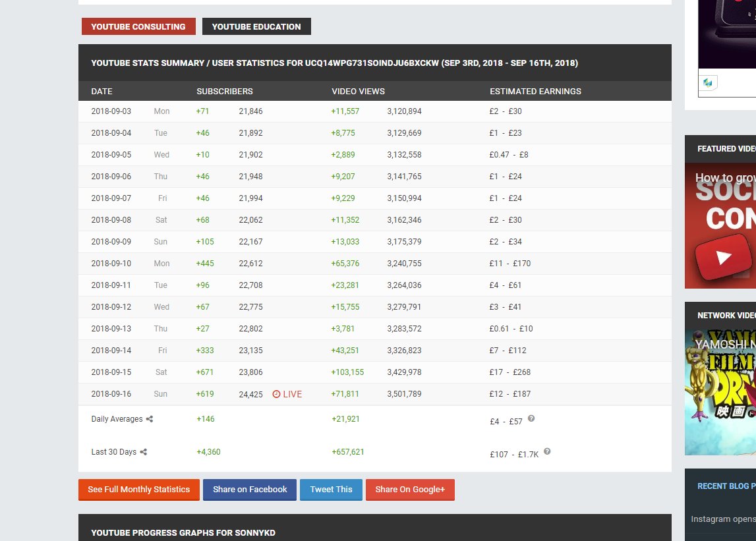This screenshot has width=756, height=541.
Task: Open the YouTube Consulting button
Action: tap(138, 26)
